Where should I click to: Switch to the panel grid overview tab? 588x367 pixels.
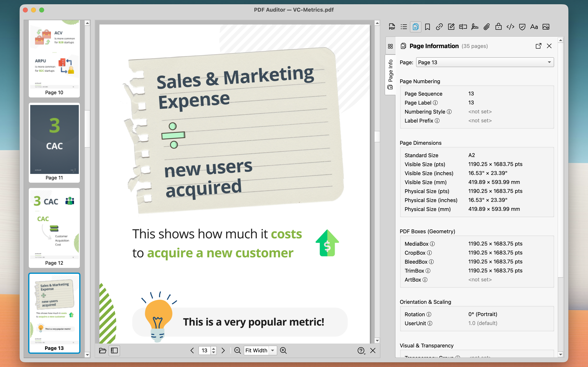tap(390, 46)
